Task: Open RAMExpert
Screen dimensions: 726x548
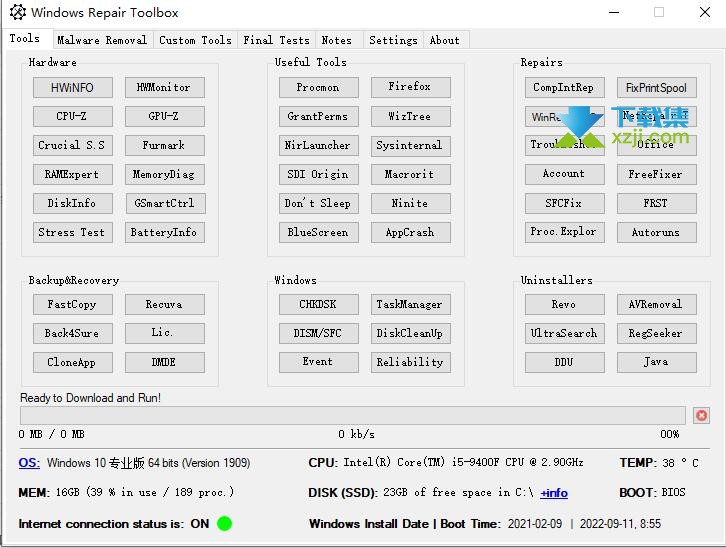Action: pos(73,174)
